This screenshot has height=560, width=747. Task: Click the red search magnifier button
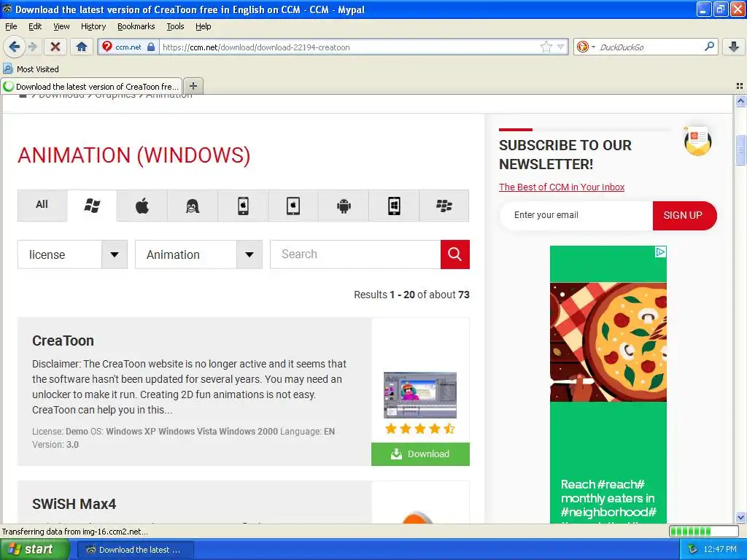click(455, 254)
